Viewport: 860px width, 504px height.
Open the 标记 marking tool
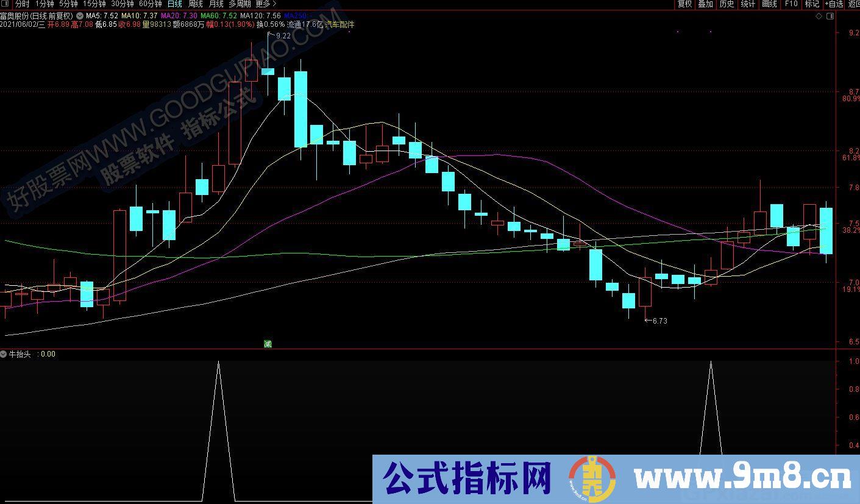click(812, 4)
